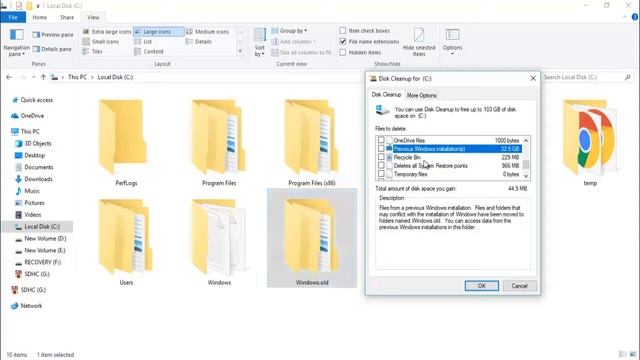Select List layout
640x360 pixels.
click(143, 42)
